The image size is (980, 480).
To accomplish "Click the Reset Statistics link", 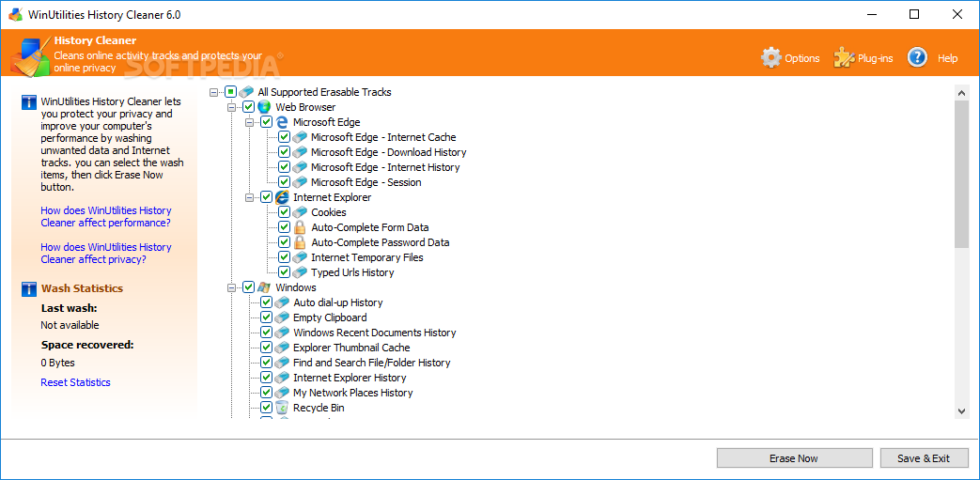I will pos(75,382).
